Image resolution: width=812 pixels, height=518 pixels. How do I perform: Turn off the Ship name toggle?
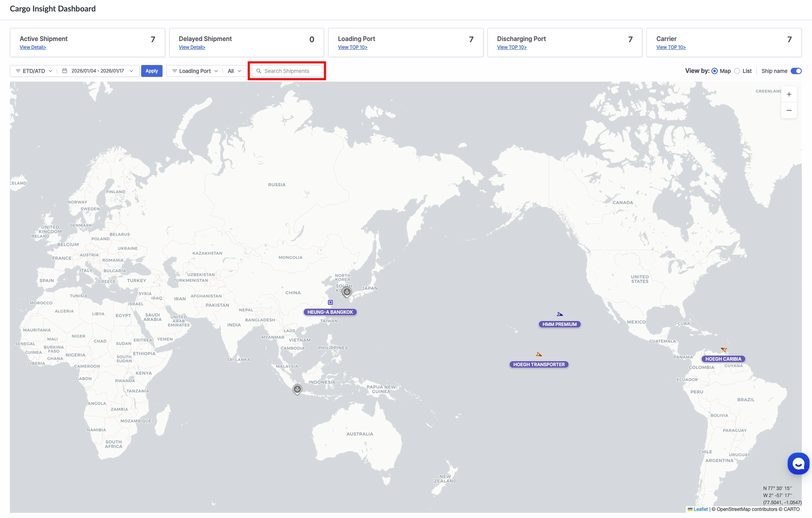click(796, 71)
